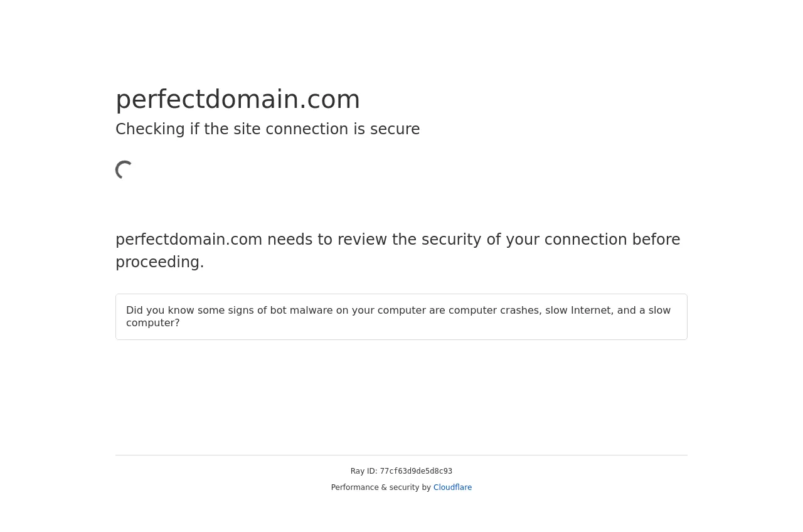Viewport: 803px width, 532px height.
Task: Click the loading spinner icon
Action: pos(125,169)
